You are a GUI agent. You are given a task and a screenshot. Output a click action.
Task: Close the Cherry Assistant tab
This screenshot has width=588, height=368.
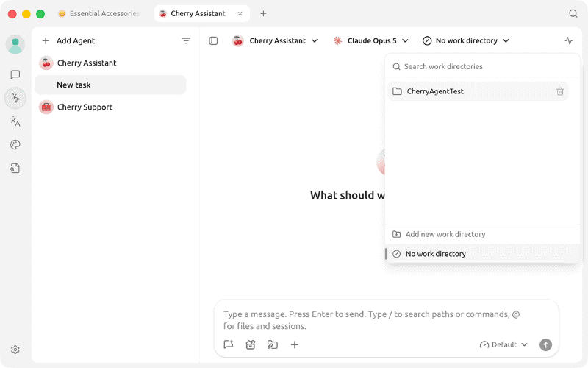click(240, 13)
